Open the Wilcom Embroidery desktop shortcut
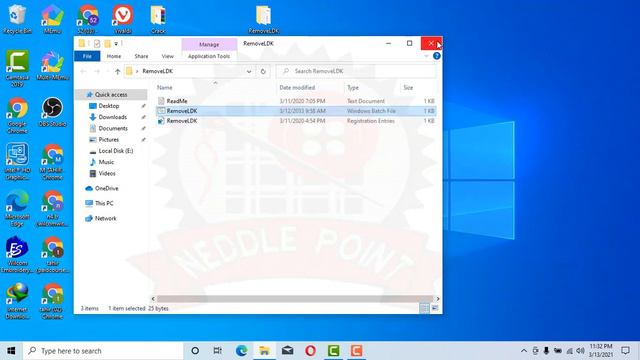 click(x=17, y=255)
